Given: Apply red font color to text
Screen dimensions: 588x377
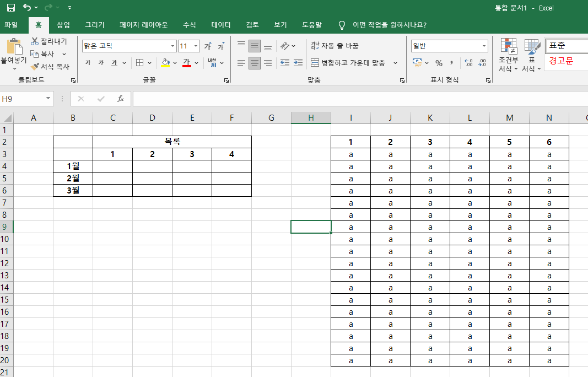Looking at the screenshot, I should (x=186, y=63).
